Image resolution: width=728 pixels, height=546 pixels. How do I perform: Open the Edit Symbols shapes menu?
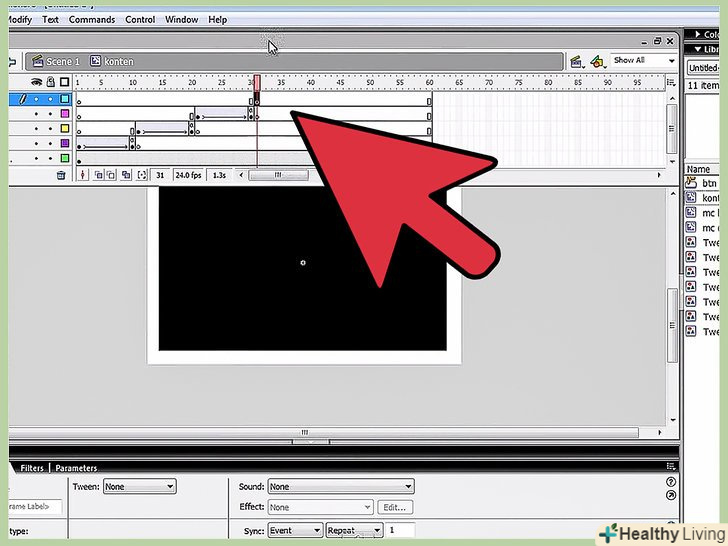[598, 61]
